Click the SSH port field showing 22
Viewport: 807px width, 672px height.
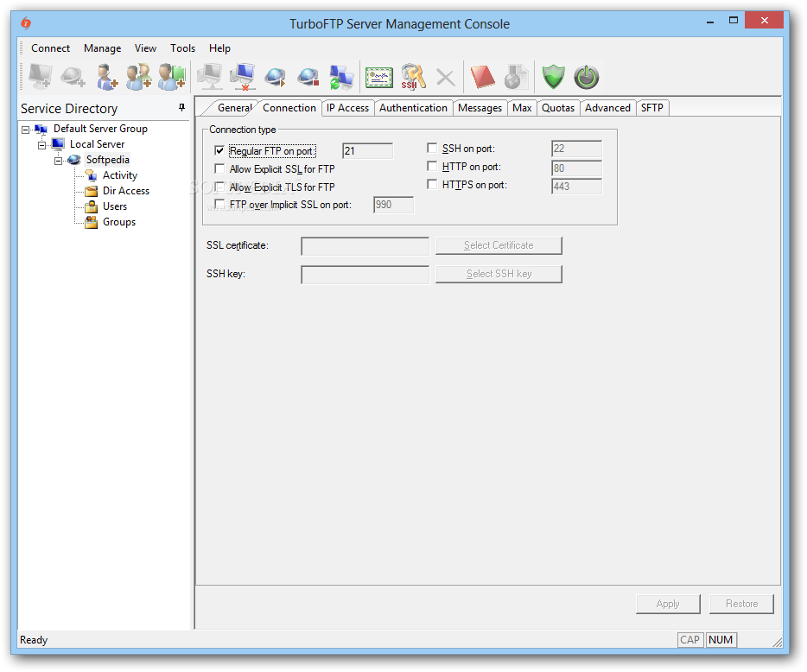(x=576, y=149)
